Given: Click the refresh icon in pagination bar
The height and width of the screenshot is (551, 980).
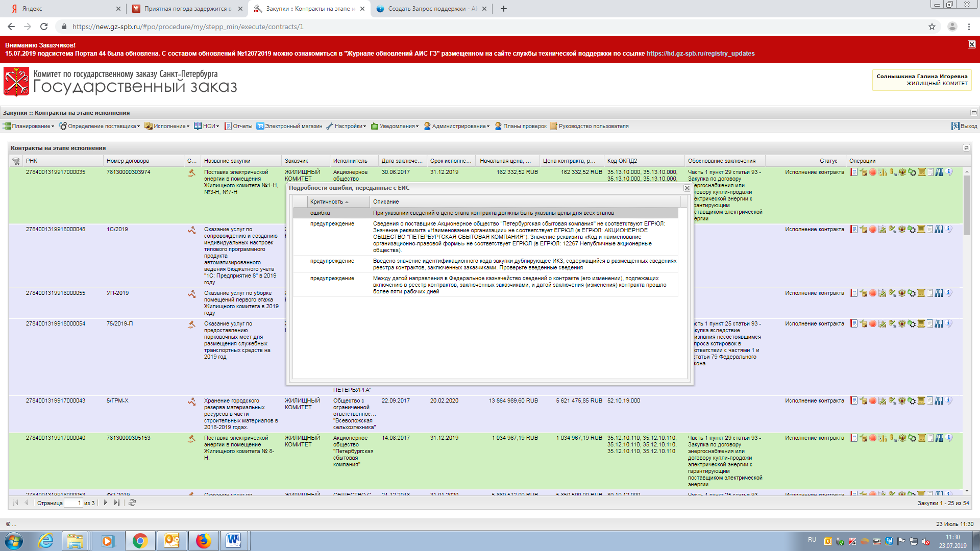Looking at the screenshot, I should click(132, 503).
